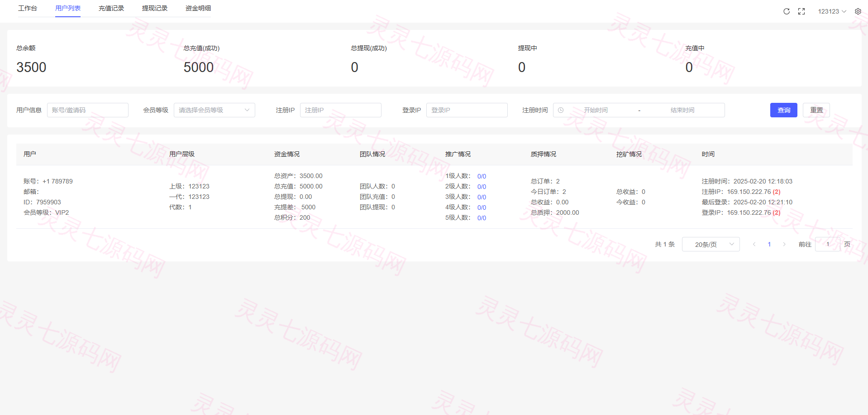The width and height of the screenshot is (868, 415).
Task: Open the 1级人数 0/0 link
Action: [482, 176]
